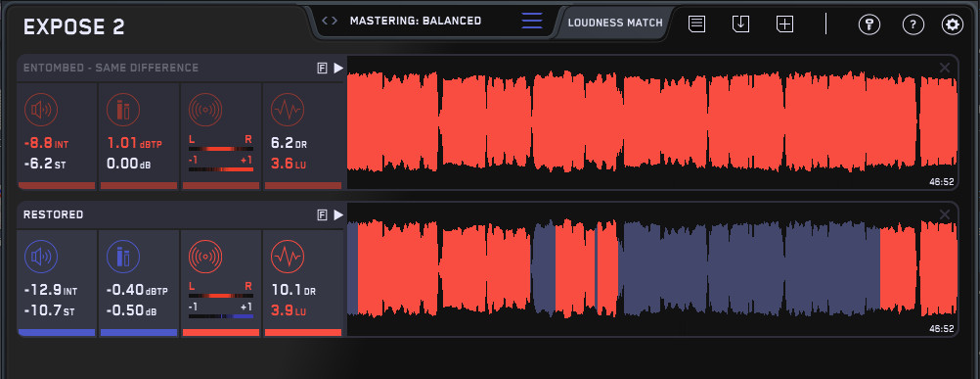
Task: Play the Restored track
Action: coord(338,215)
